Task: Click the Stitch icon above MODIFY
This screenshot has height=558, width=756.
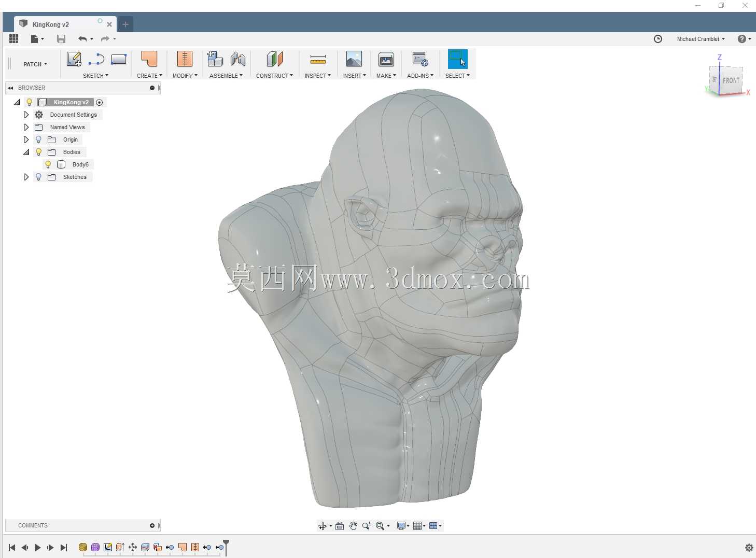Action: pyautogui.click(x=185, y=59)
